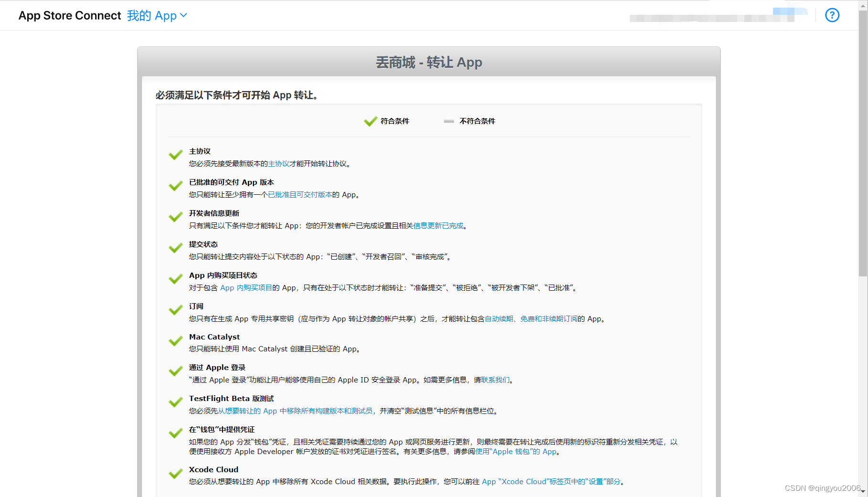This screenshot has height=497, width=868.
Task: Click the App Store Connect title
Action: 70,16
